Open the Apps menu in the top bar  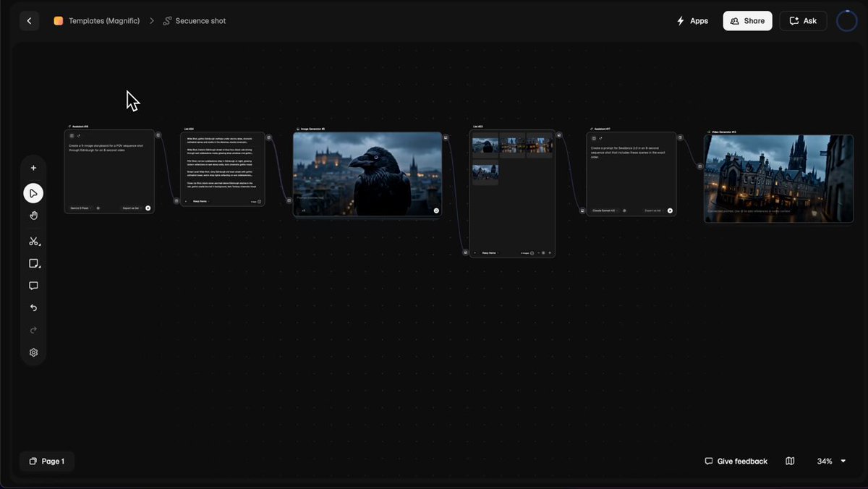click(x=692, y=21)
